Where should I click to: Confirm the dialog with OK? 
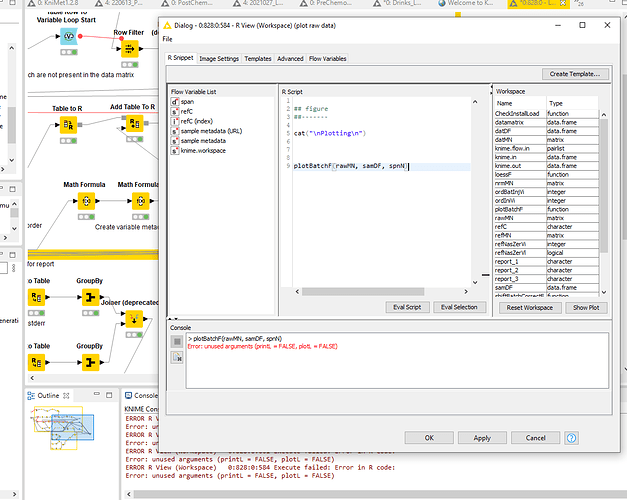point(429,438)
